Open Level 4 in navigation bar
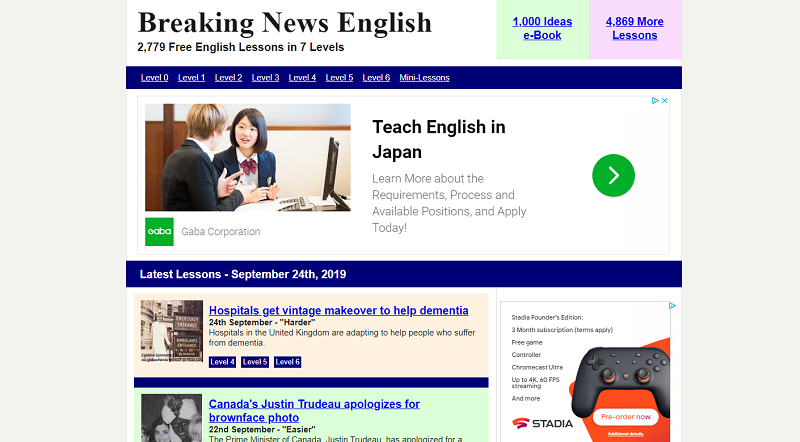The height and width of the screenshot is (442, 800). point(302,78)
